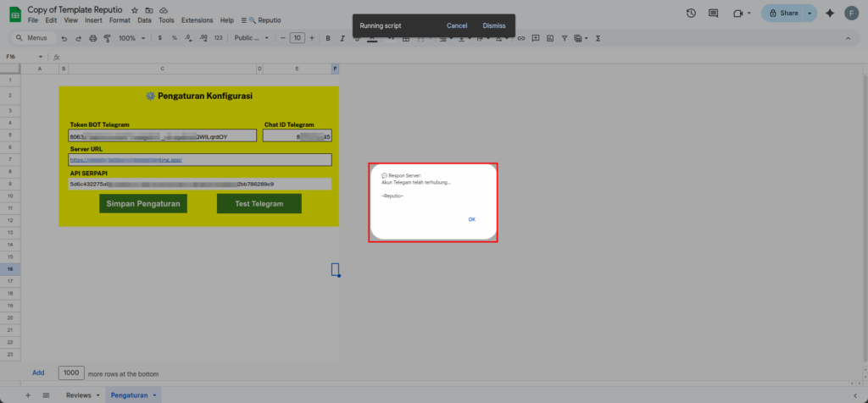This screenshot has height=403, width=868.
Task: Select the paint format icon
Action: tap(120, 38)
